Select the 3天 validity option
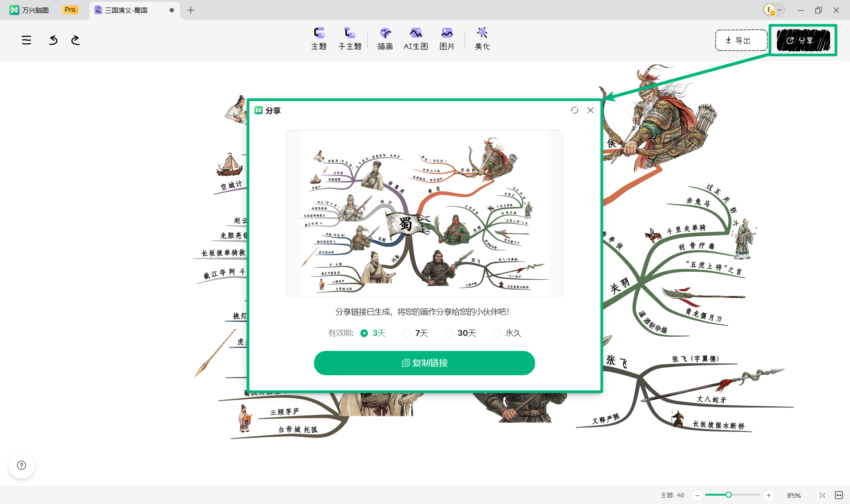 373,333
